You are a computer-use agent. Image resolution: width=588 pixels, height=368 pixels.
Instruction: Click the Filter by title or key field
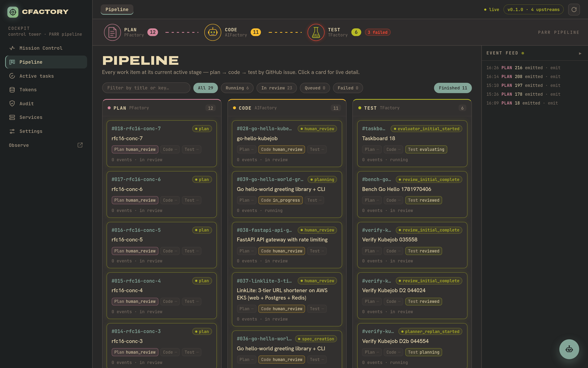pos(146,88)
